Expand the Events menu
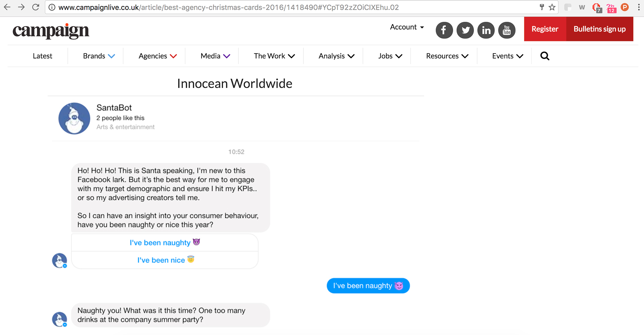The image size is (644, 335). 507,56
